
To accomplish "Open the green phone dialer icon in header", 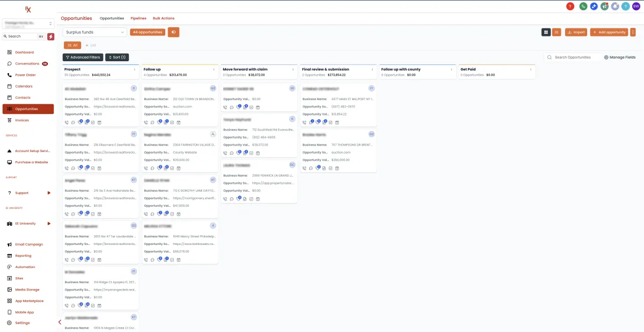I will coord(583,6).
